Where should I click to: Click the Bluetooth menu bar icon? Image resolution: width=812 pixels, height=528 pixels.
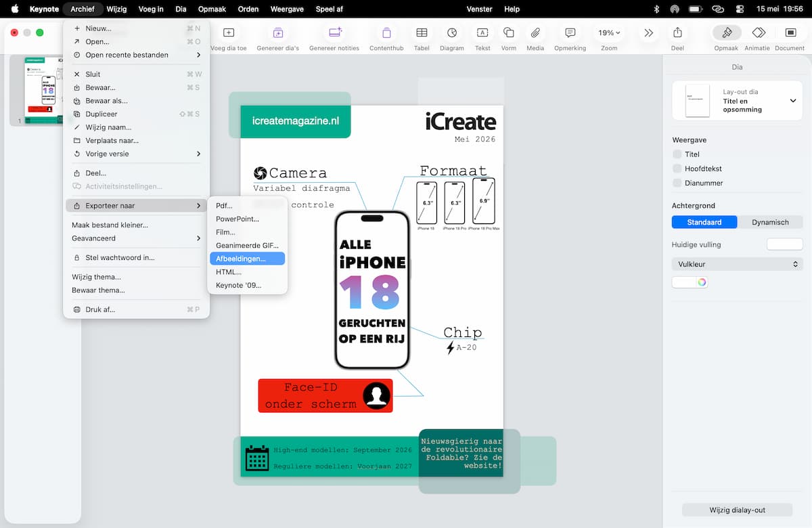pos(656,9)
